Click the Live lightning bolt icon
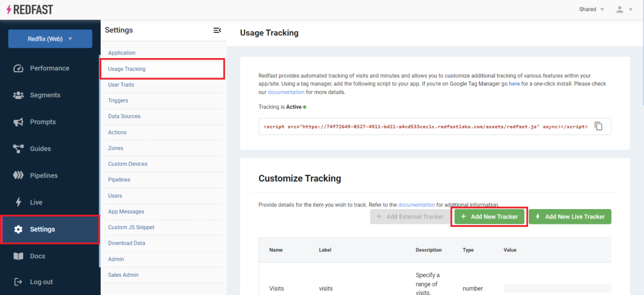Screen dimensions: 644x295 [18, 202]
